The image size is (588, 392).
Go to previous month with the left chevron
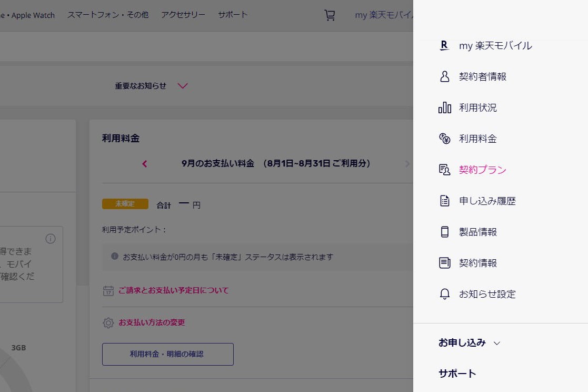tap(144, 164)
